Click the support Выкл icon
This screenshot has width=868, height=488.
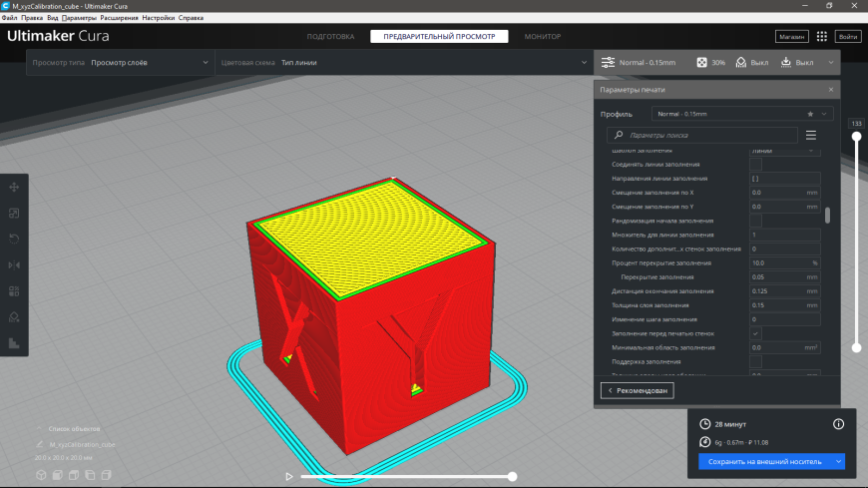740,63
